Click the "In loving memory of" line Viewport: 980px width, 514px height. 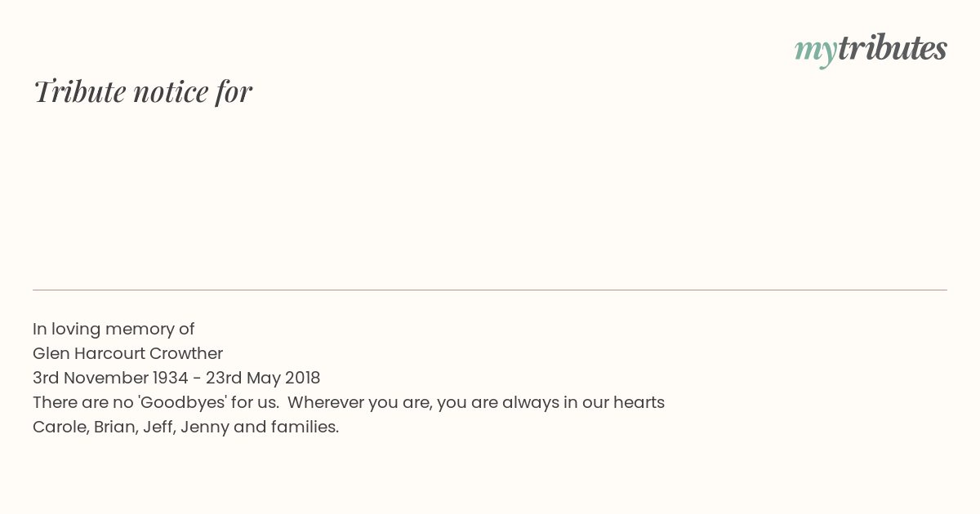(x=114, y=329)
